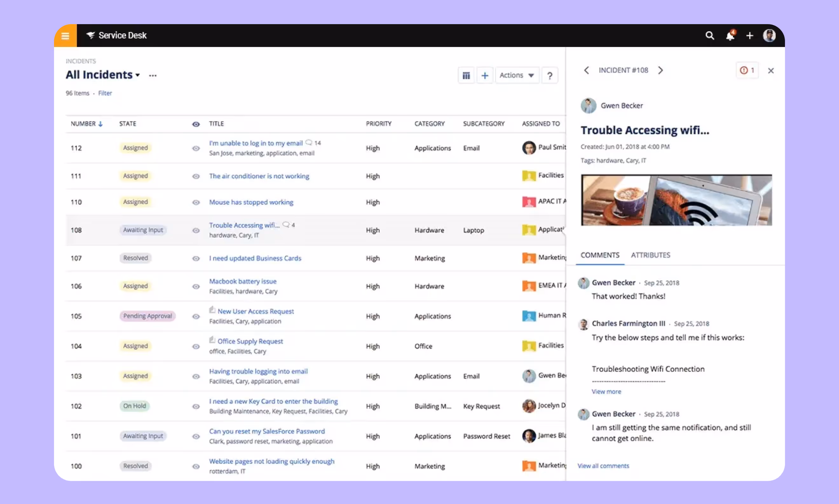Open the ellipsis menu beside All Incidents
This screenshot has height=504, width=839.
[x=153, y=75]
